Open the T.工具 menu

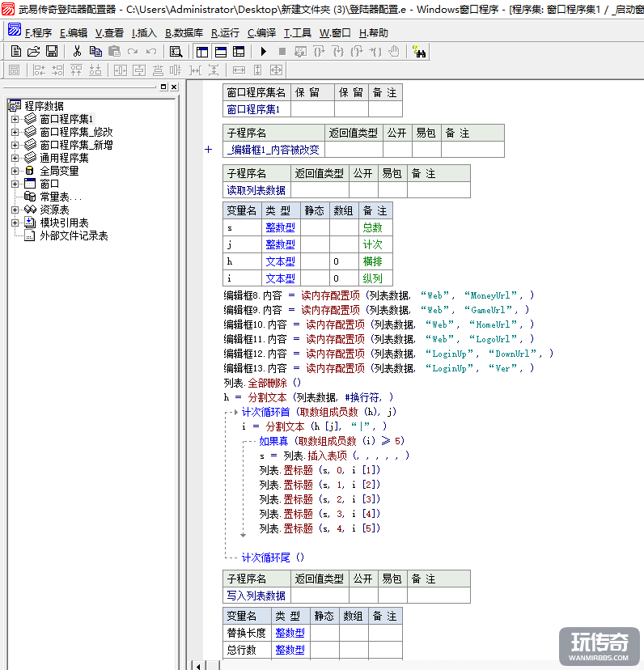coord(298,33)
